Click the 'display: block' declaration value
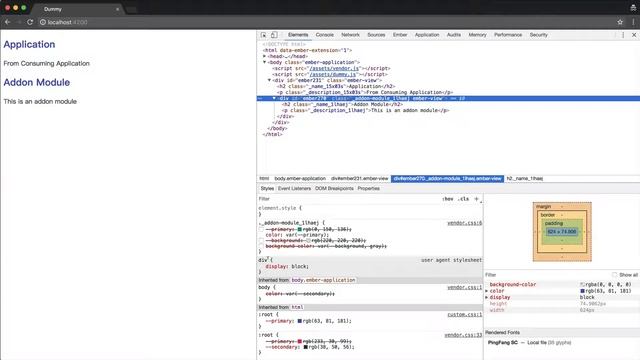Viewport: 640px width, 360px height. (300, 267)
